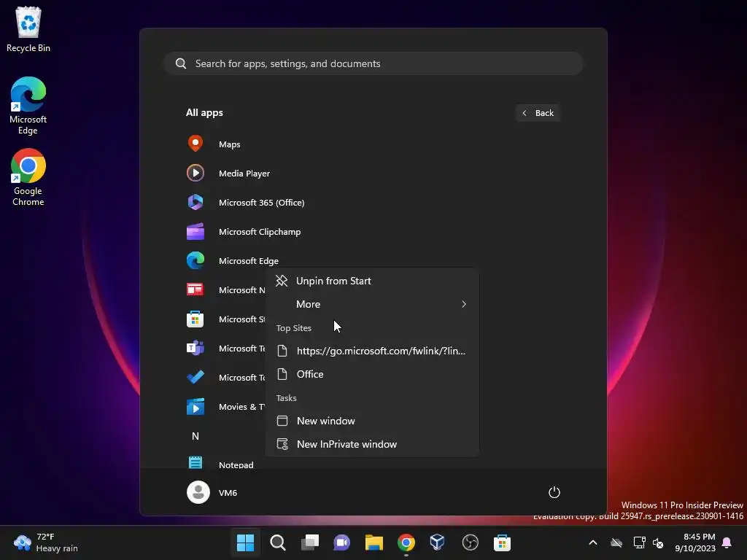The height and width of the screenshot is (560, 747).
Task: Expand the More submenu
Action: 372,304
